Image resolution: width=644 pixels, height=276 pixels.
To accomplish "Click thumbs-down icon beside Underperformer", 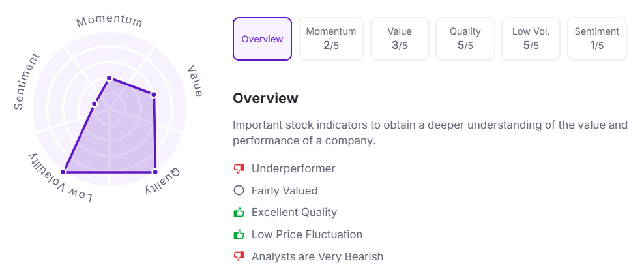I will click(x=239, y=169).
